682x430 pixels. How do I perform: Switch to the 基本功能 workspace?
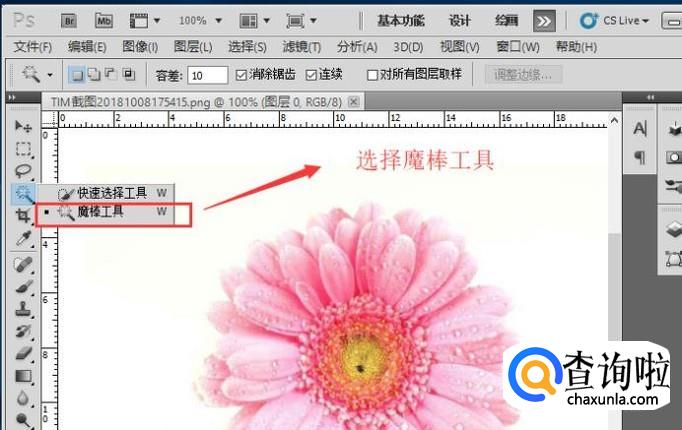[x=401, y=20]
